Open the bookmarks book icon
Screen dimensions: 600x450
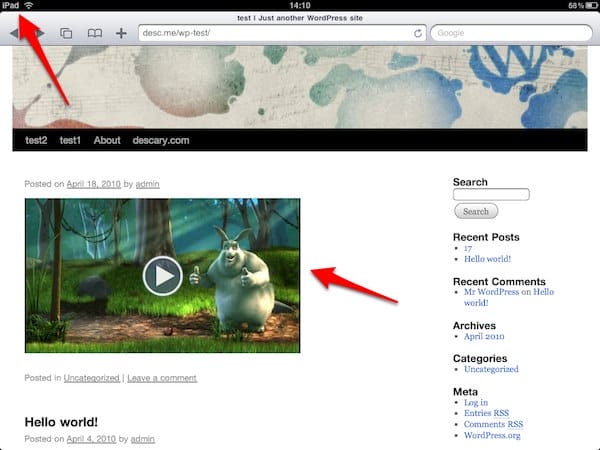coord(94,33)
